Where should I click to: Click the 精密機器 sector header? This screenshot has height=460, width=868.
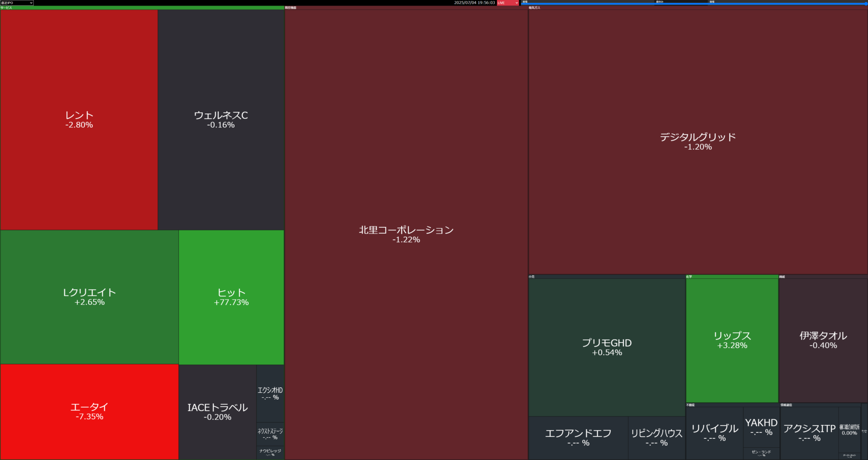click(406, 8)
